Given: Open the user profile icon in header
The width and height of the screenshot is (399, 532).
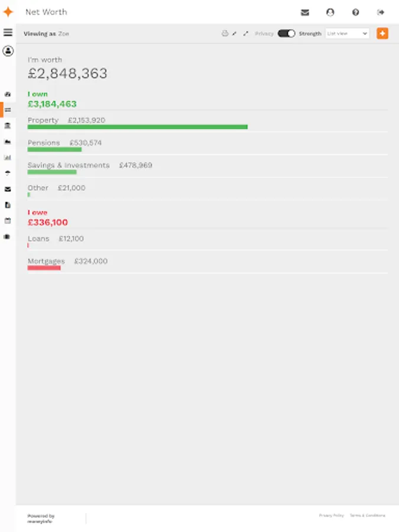Looking at the screenshot, I should pyautogui.click(x=330, y=12).
